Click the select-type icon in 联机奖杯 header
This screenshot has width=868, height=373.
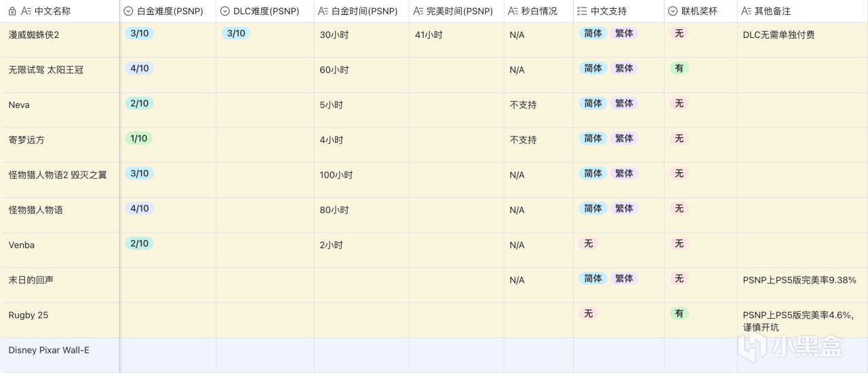pos(673,12)
